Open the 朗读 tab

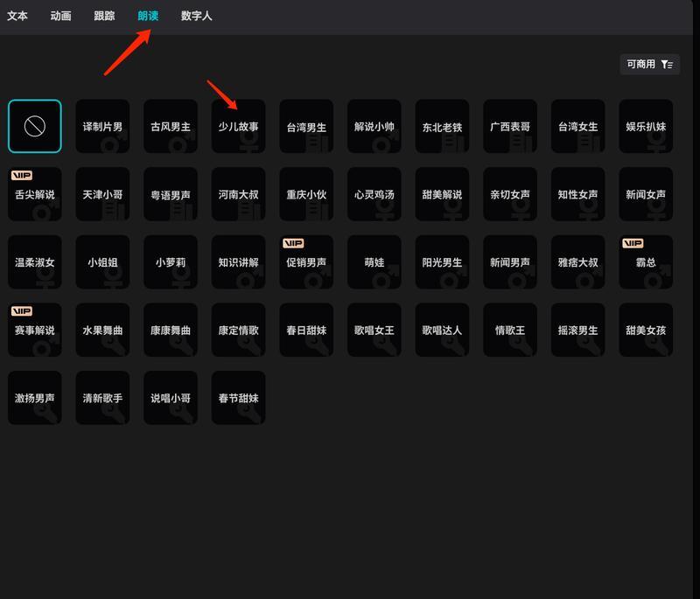point(148,16)
